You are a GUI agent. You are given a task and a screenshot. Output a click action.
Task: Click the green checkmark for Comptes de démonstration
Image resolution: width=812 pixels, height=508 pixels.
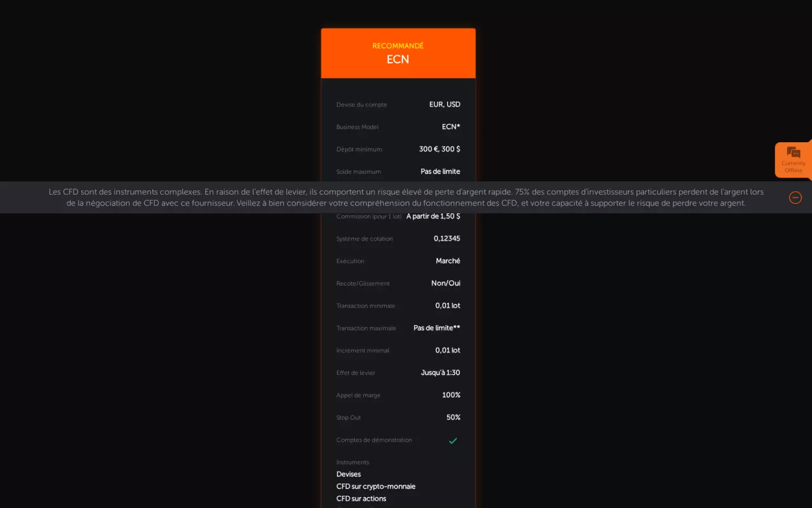(x=453, y=441)
